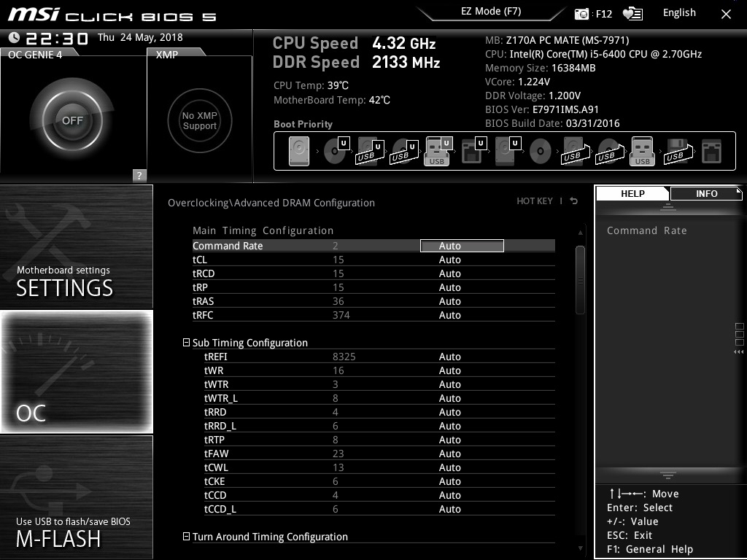Go back using the return arrow icon
Screen dimensions: 747x560
(x=574, y=201)
